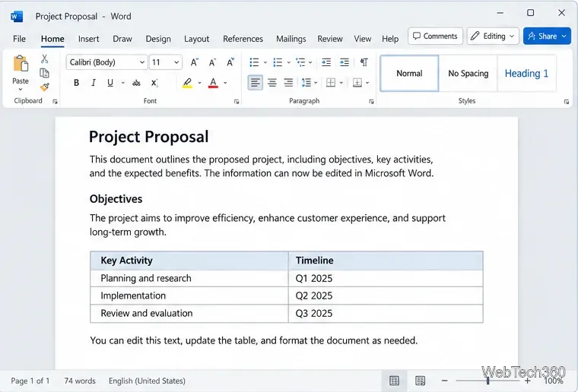
Task: Click the Planning and research cell
Action: tap(189, 278)
